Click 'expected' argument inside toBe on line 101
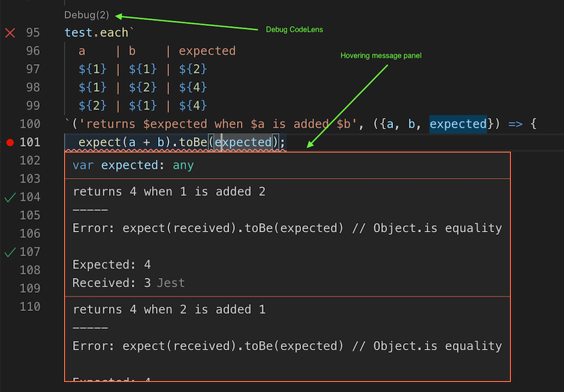 coord(243,143)
